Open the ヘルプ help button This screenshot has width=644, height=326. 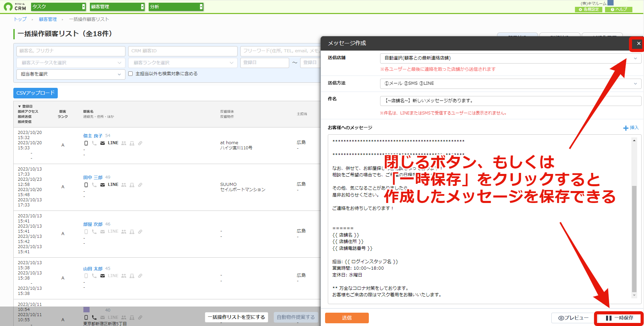(x=619, y=10)
